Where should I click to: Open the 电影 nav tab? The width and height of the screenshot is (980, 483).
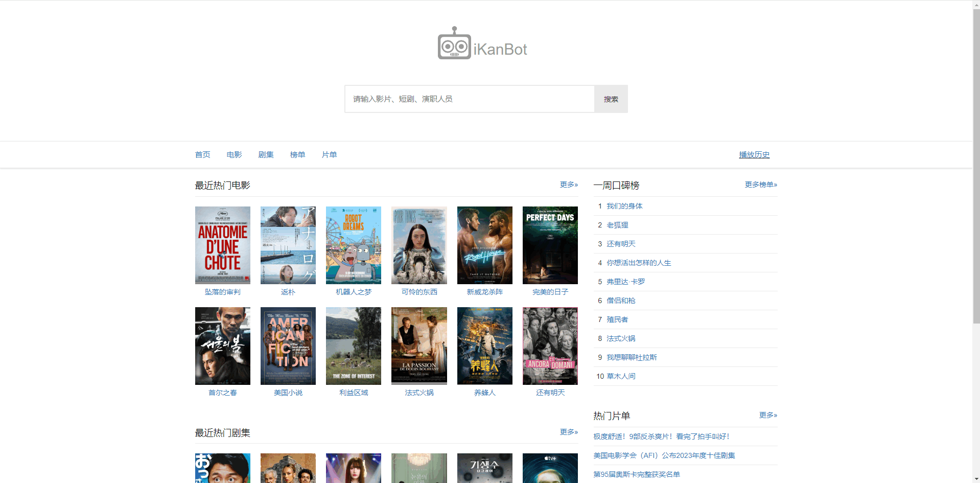234,155
